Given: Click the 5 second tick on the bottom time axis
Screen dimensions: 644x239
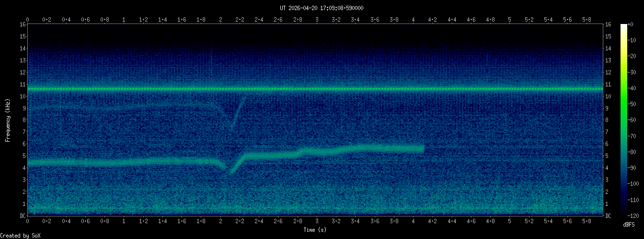Looking at the screenshot, I should coord(510,222).
